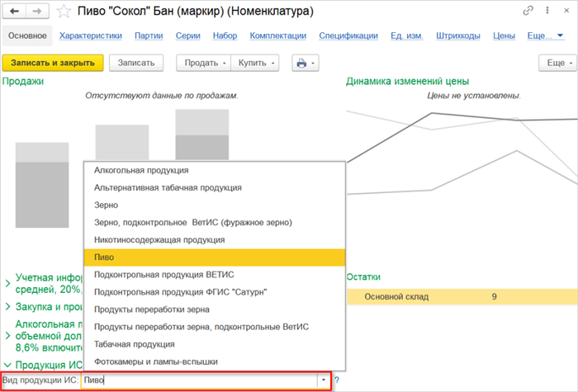Switch to the Основное tab

[x=27, y=35]
